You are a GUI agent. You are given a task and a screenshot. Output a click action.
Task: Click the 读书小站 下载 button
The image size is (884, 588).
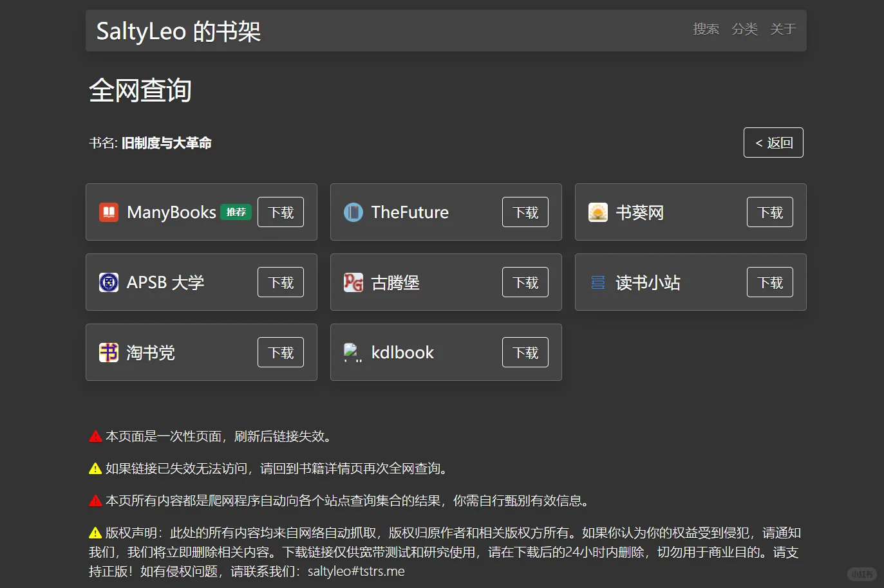pos(770,282)
